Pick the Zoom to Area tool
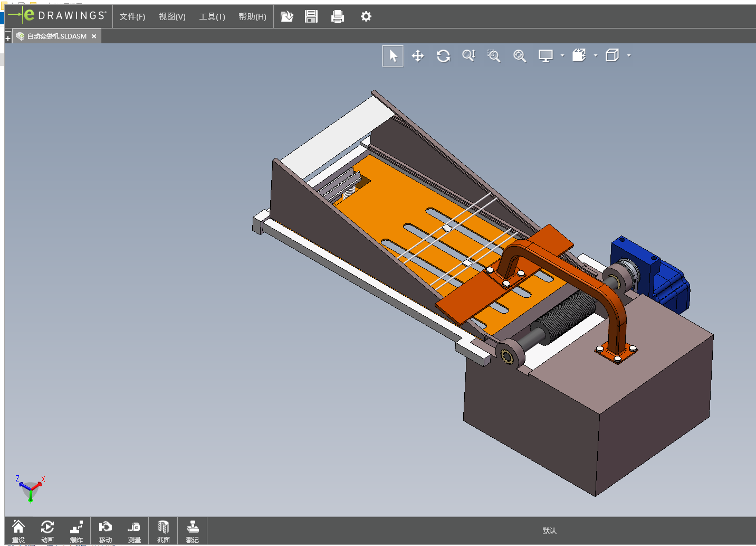The image size is (756, 546). [494, 56]
